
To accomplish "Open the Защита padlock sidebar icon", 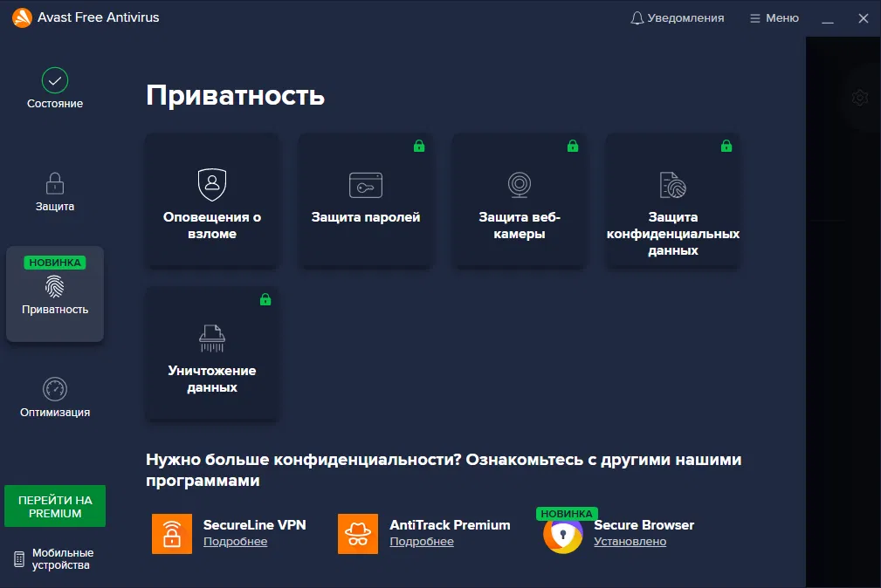I will (x=55, y=183).
